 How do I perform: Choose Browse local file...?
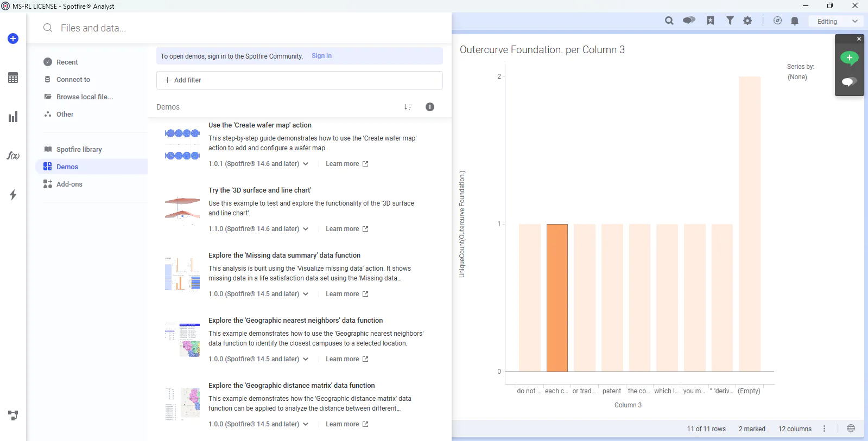[x=85, y=97]
